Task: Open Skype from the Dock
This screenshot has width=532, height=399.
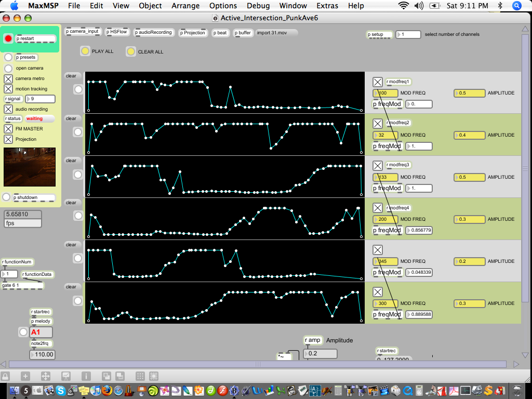Action: [x=61, y=390]
